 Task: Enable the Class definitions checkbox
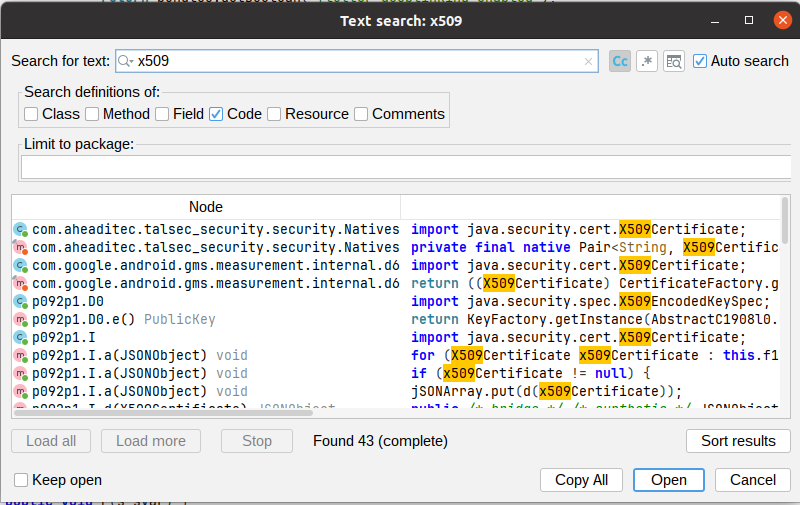(31, 114)
